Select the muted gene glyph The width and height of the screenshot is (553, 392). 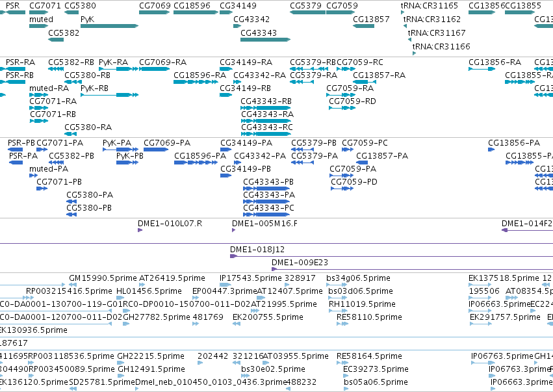pos(38,26)
